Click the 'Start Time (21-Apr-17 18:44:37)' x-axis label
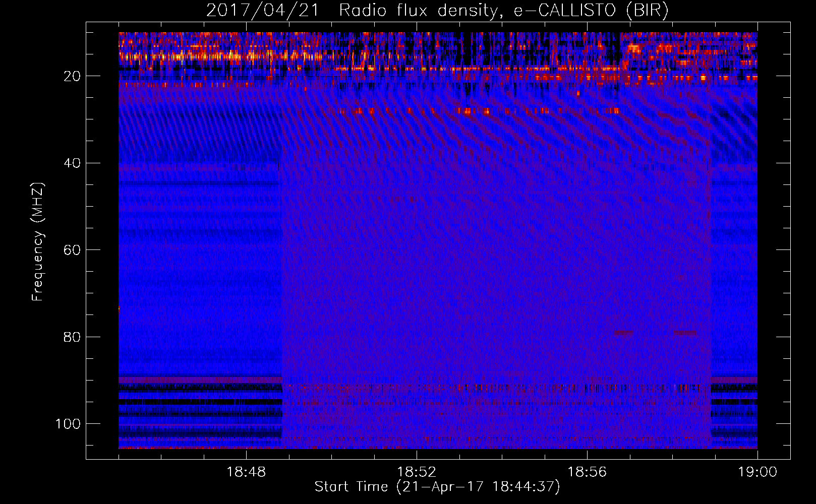Image resolution: width=816 pixels, height=504 pixels. (x=437, y=487)
